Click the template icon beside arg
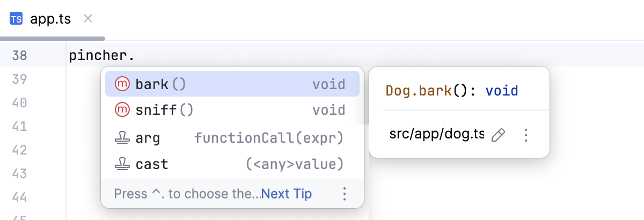644x220 pixels. pyautogui.click(x=123, y=138)
